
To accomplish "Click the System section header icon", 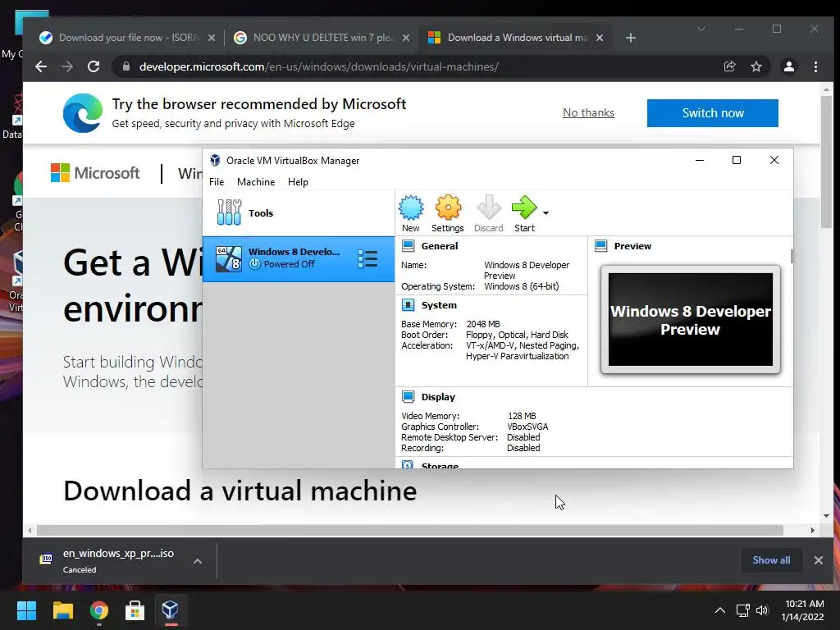I will (409, 305).
